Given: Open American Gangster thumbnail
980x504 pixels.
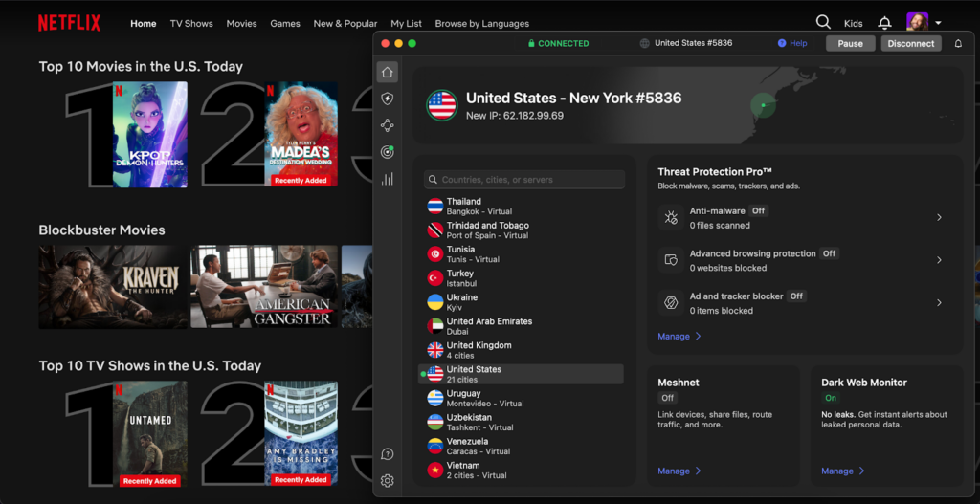Looking at the screenshot, I should (x=264, y=287).
